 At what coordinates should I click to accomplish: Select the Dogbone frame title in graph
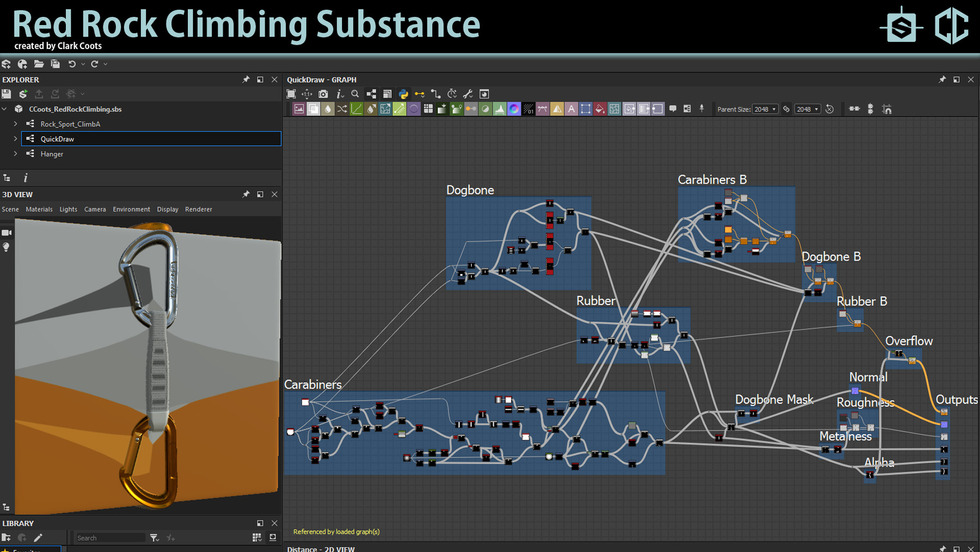[x=470, y=190]
